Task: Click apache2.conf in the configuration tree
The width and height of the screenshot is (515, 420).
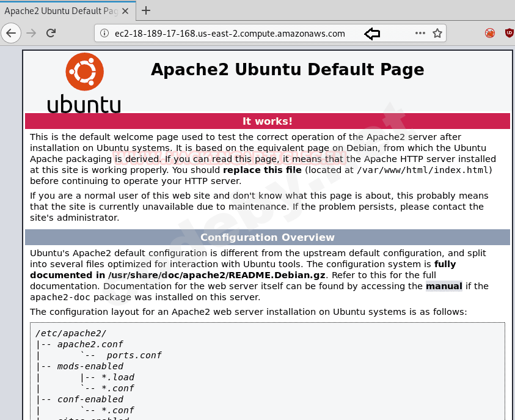Action: pyautogui.click(x=90, y=344)
